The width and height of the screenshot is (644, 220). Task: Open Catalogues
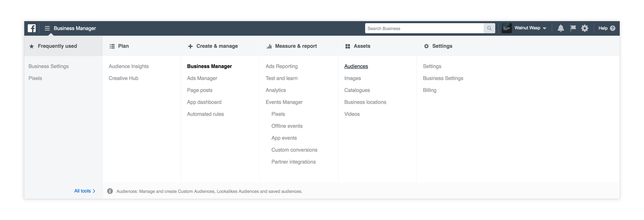[x=357, y=90]
